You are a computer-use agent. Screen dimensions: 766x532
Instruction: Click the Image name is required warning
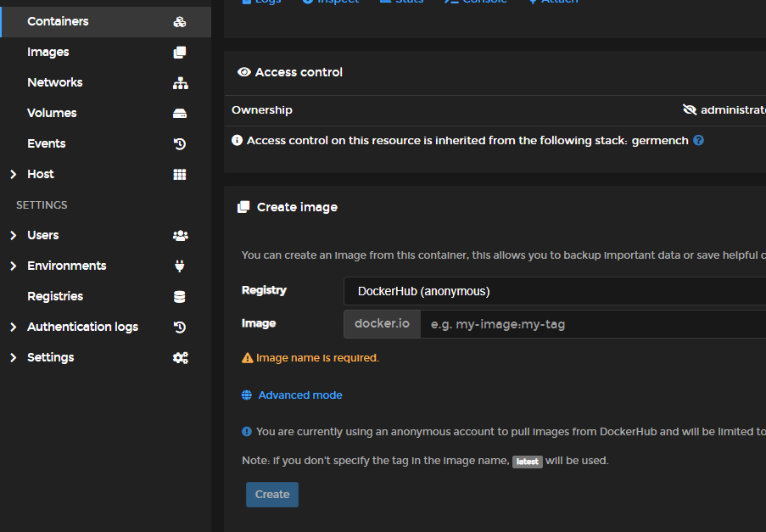317,358
